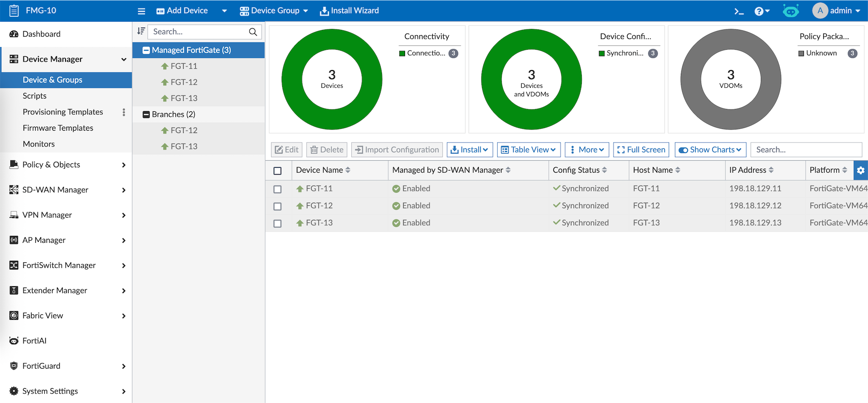Collapse the Managed FortiGate group
Viewport: 868px width, 403px height.
pyautogui.click(x=146, y=50)
